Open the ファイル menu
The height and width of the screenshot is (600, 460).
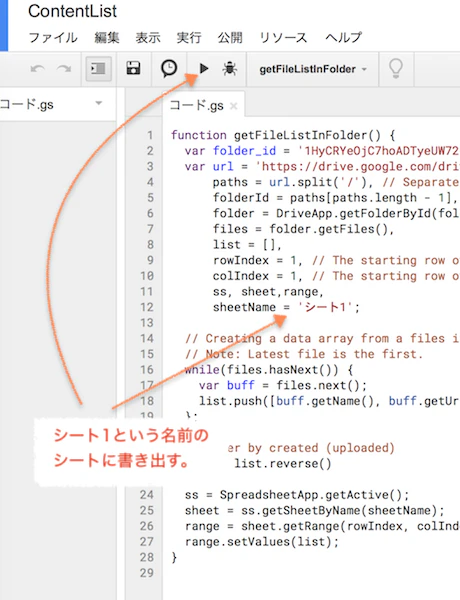[x=53, y=38]
